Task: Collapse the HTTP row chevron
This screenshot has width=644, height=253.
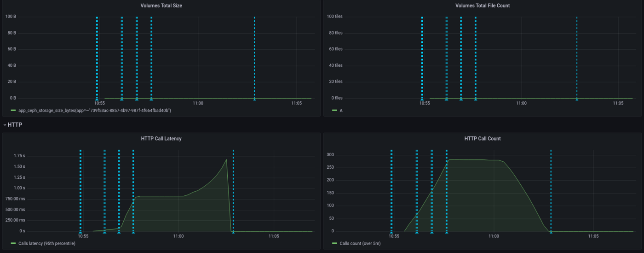Action: click(x=5, y=125)
